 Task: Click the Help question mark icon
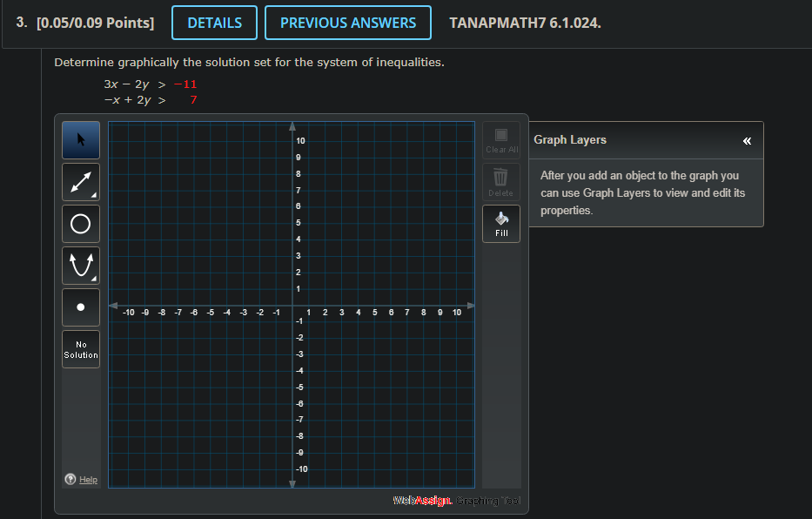(70, 479)
